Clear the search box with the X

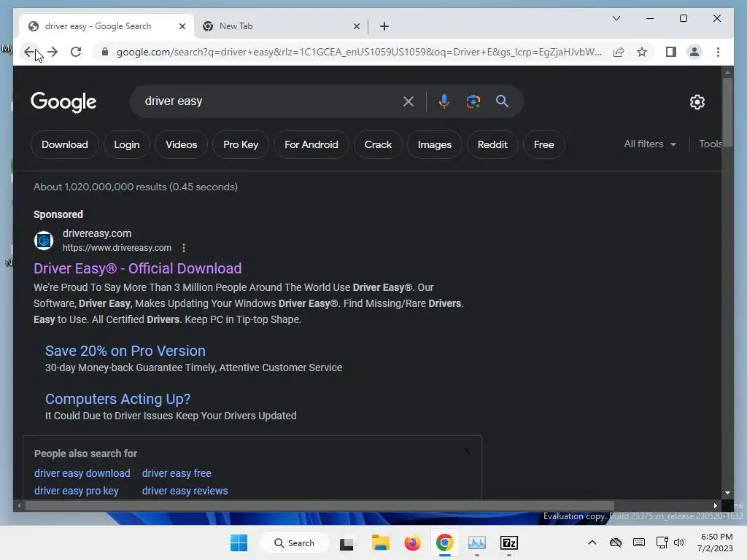click(x=409, y=101)
